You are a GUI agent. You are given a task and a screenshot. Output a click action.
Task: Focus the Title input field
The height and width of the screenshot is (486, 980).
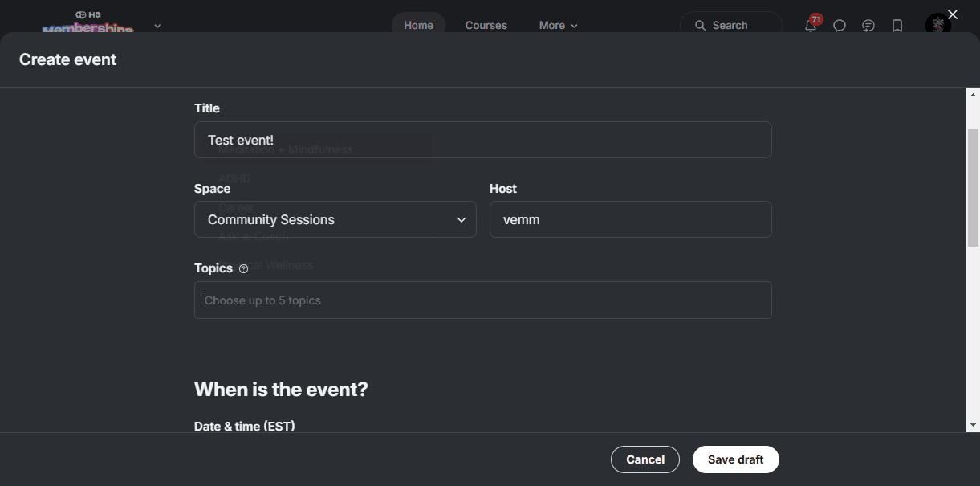coord(483,140)
